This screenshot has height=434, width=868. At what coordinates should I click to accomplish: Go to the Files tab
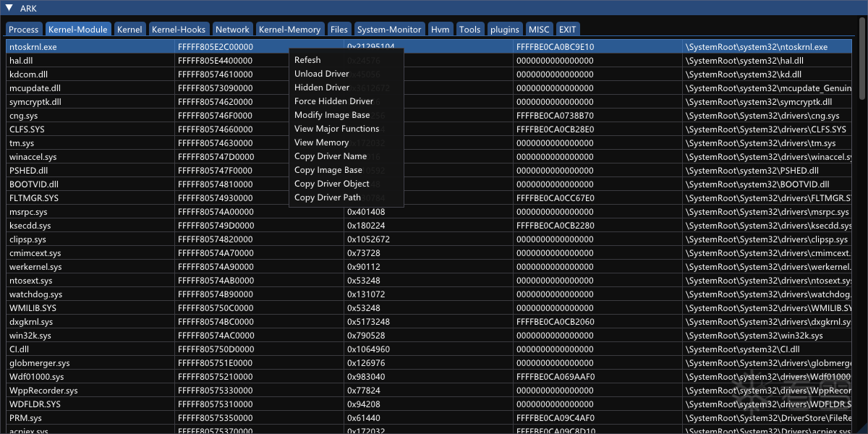339,29
